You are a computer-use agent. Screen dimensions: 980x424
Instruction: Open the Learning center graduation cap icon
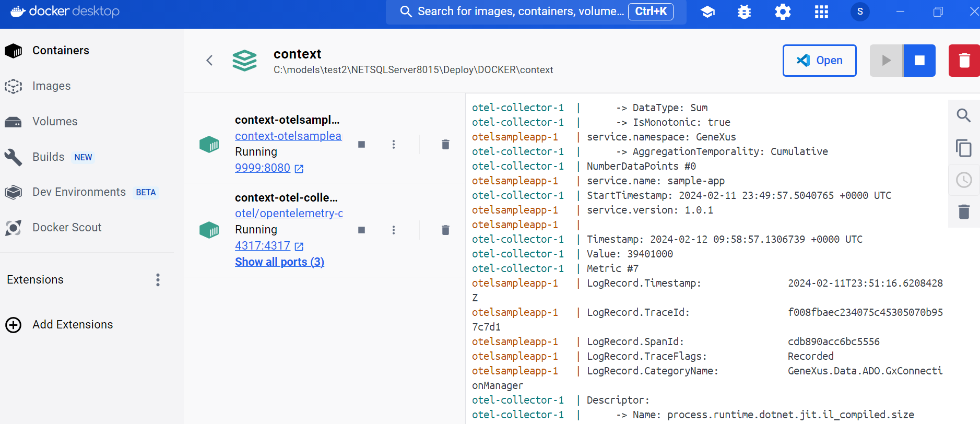[x=707, y=11]
